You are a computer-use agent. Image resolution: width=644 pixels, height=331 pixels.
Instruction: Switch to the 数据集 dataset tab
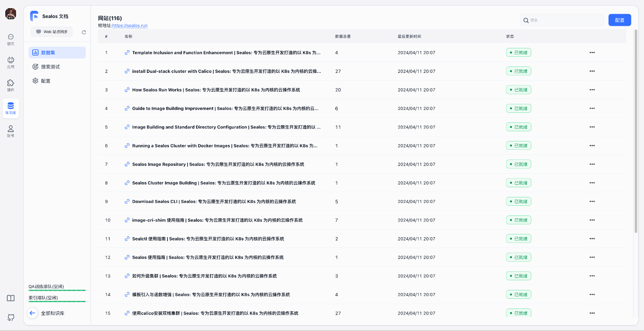pos(57,53)
